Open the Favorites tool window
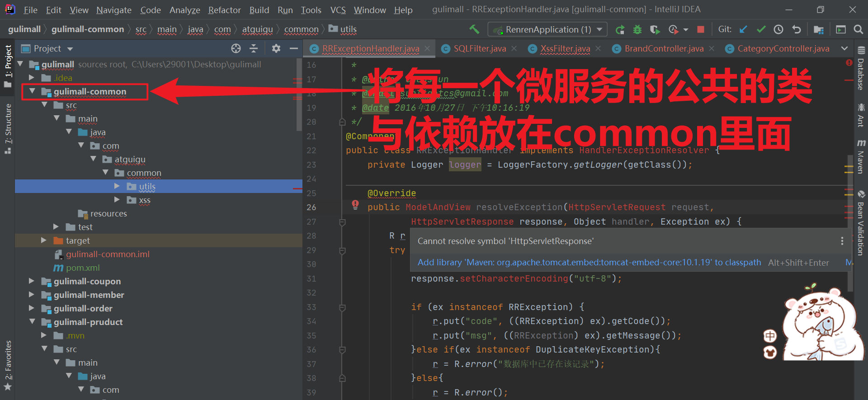This screenshot has width=868, height=400. pyautogui.click(x=8, y=365)
